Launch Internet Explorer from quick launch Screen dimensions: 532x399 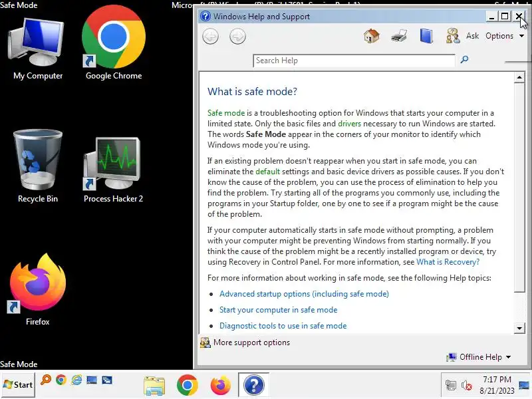point(76,380)
